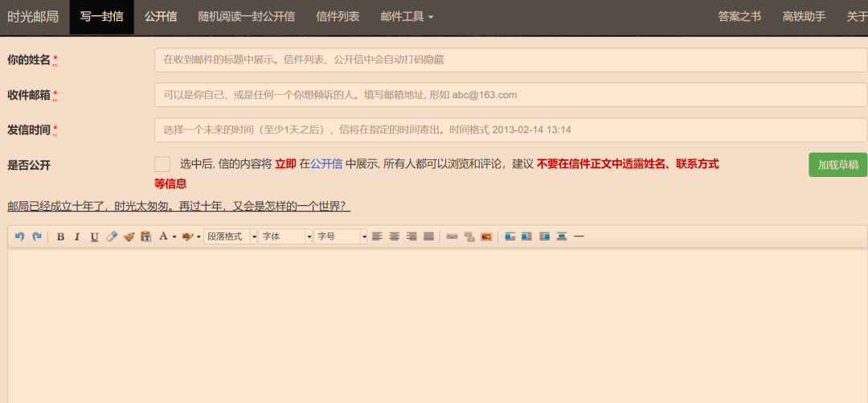Align text left
This screenshot has width=868, height=403.
pos(377,236)
